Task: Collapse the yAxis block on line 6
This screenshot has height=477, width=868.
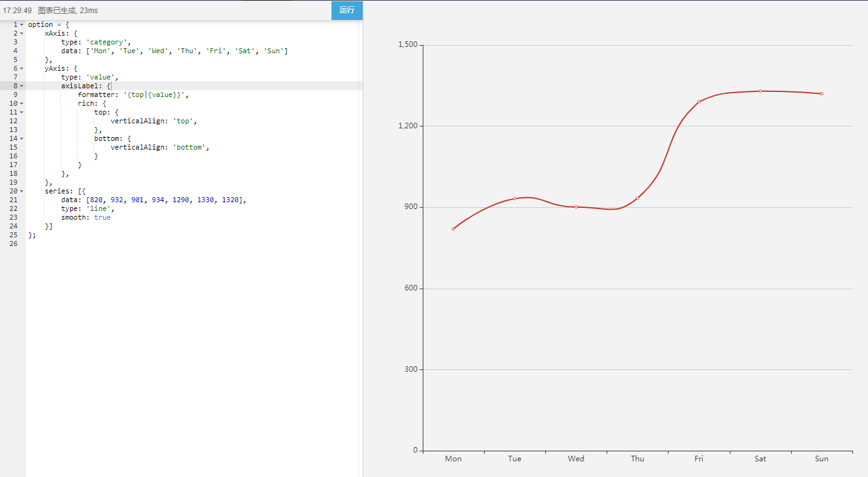Action: (x=22, y=68)
